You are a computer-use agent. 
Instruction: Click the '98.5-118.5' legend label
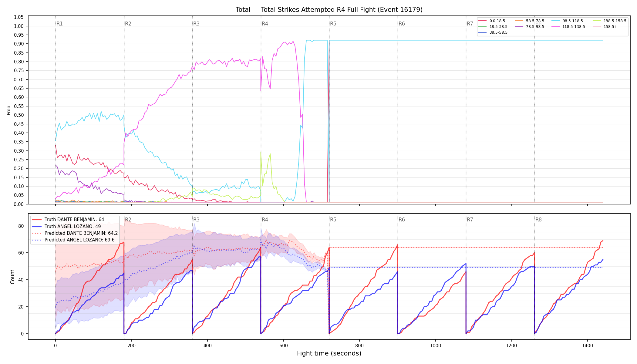[x=573, y=21]
